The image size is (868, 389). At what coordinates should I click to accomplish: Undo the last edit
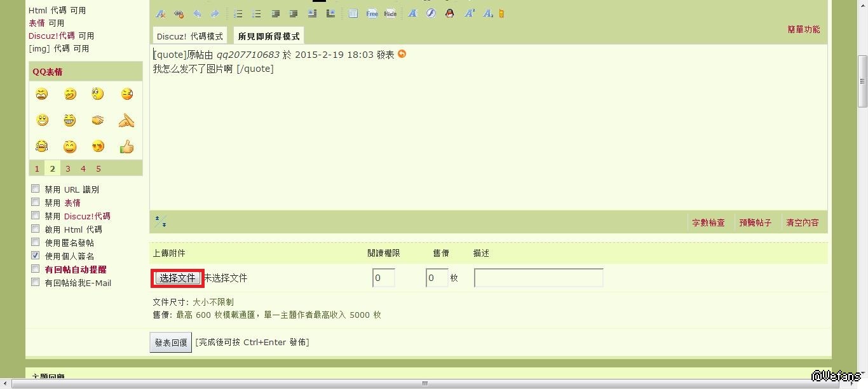click(x=197, y=13)
